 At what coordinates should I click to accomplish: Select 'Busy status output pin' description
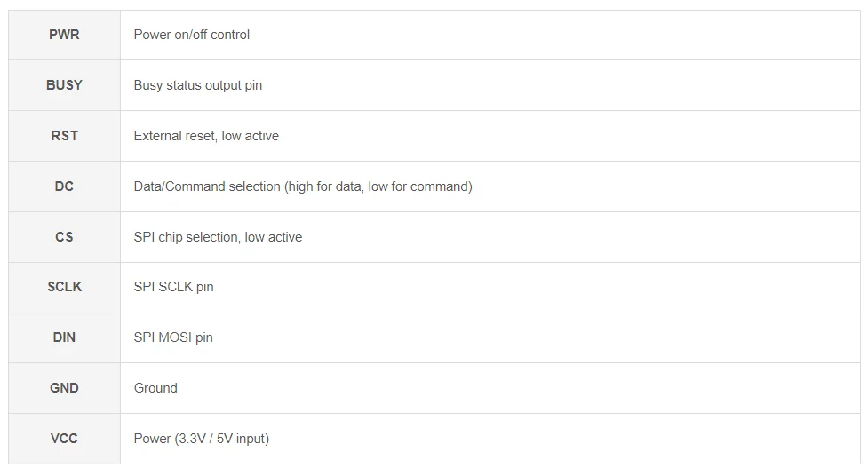pyautogui.click(x=197, y=85)
